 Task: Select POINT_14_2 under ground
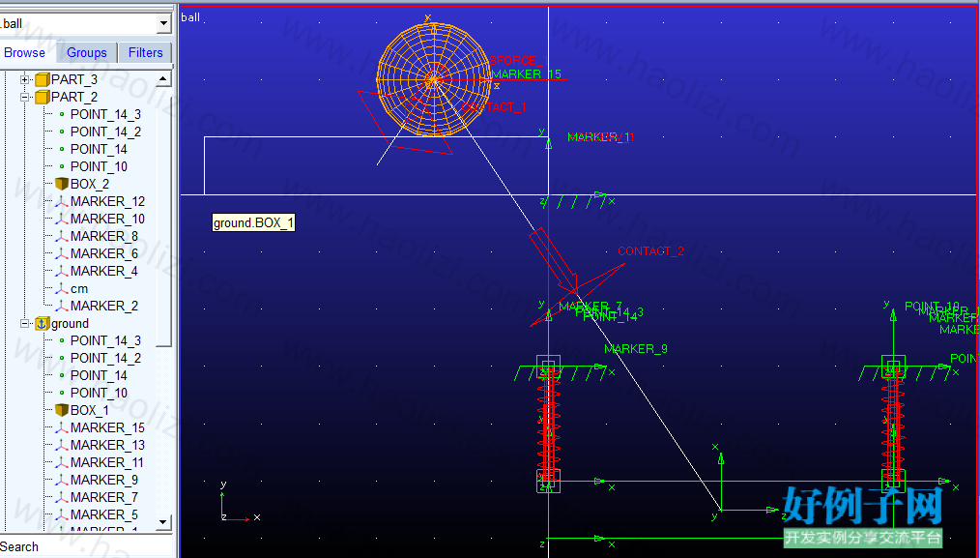pyautogui.click(x=105, y=359)
